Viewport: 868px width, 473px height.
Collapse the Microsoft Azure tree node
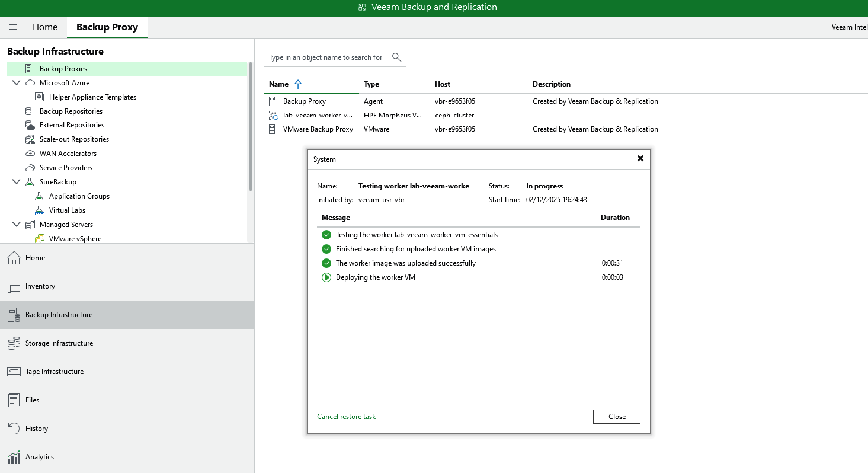(16, 83)
